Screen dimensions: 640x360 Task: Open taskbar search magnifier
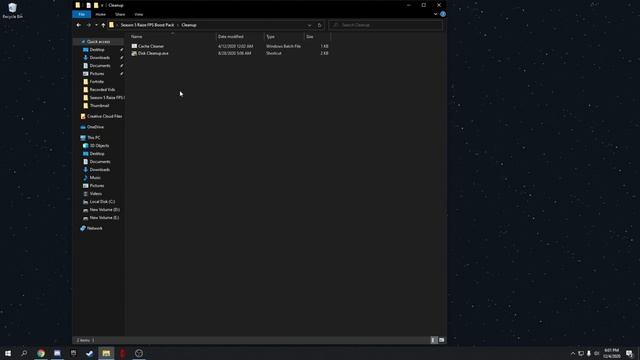[24, 353]
